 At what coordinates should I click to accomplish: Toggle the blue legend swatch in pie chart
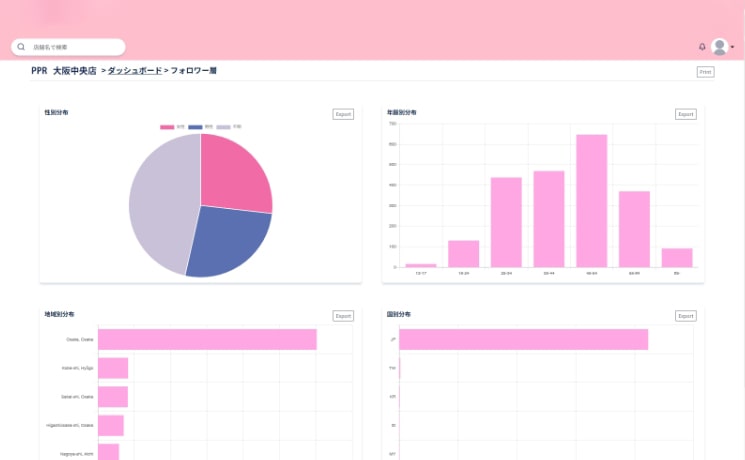click(195, 127)
